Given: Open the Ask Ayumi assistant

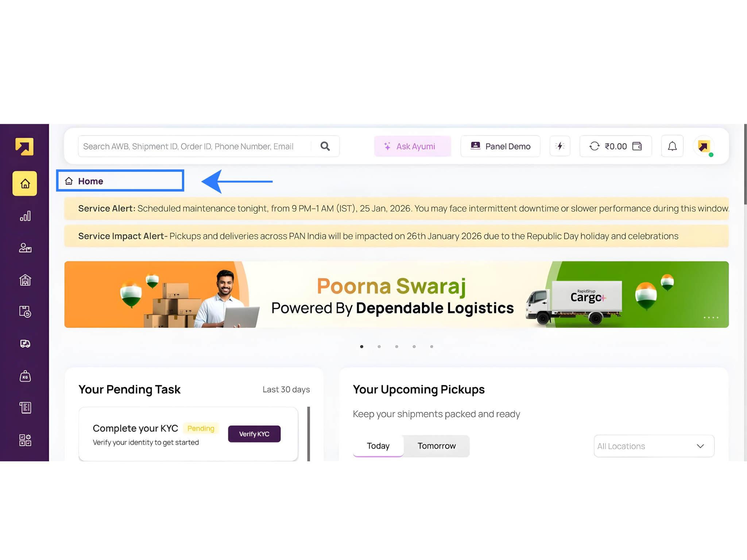Looking at the screenshot, I should [413, 146].
